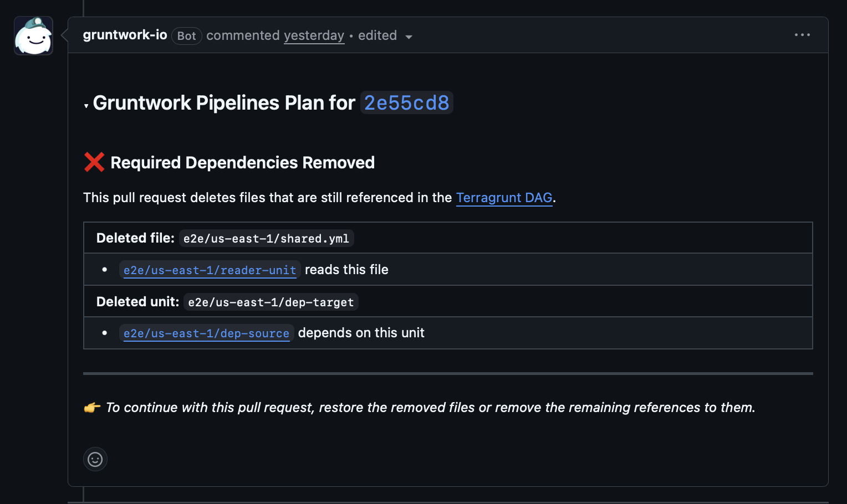Click the 'To continue with this pull request' note
Image resolution: width=847 pixels, height=504 pixels.
coord(431,408)
